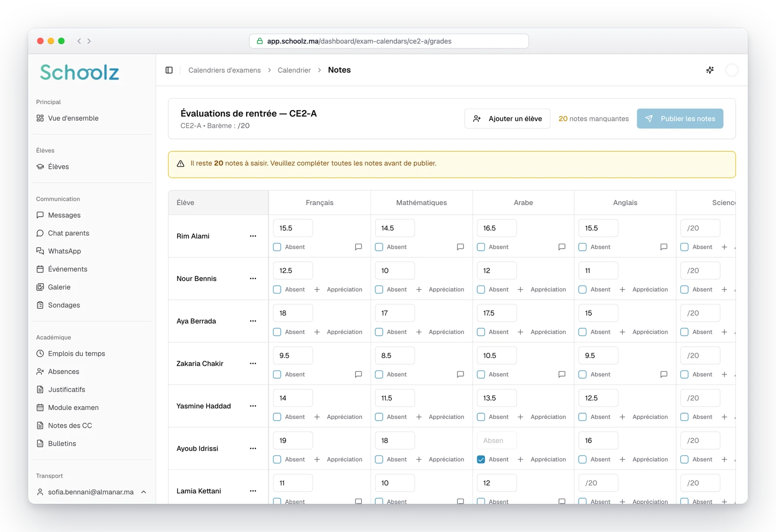
Task: Click Ajouter un élève button
Action: click(x=507, y=119)
